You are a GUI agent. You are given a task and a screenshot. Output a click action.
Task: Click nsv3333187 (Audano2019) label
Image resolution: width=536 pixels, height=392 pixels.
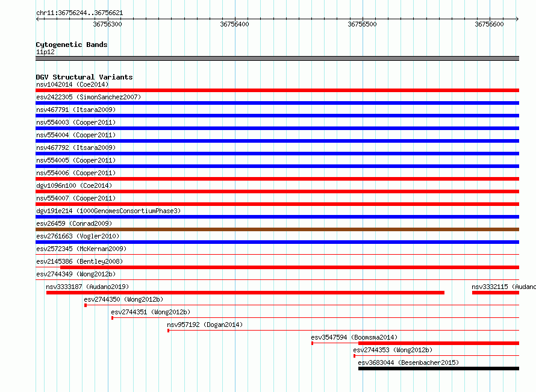coord(87,287)
